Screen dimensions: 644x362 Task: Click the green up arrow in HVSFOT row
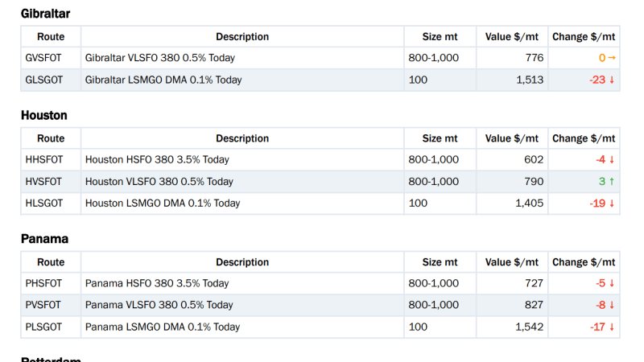[x=612, y=182]
